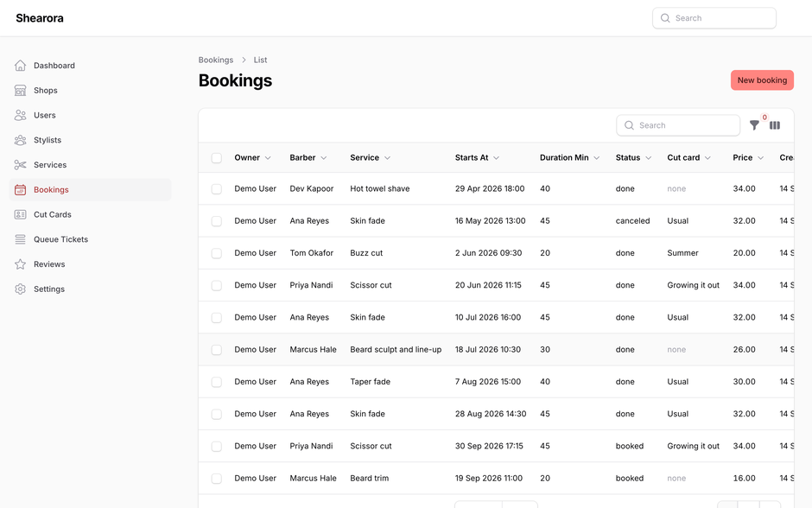This screenshot has height=508, width=812.
Task: Click the Shops storefront icon
Action: [x=20, y=90]
